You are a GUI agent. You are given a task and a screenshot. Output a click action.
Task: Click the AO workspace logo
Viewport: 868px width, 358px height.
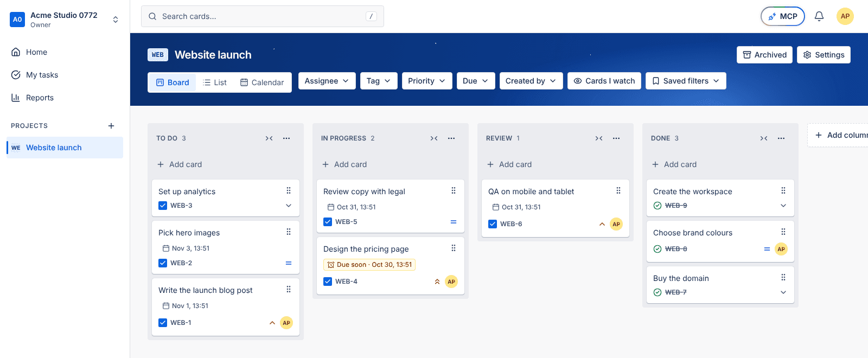(17, 20)
